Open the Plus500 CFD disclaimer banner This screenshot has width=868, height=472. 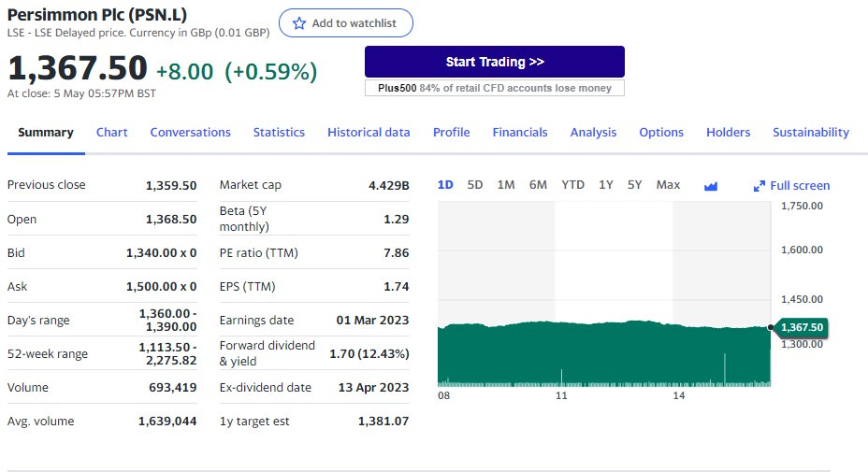[x=495, y=88]
